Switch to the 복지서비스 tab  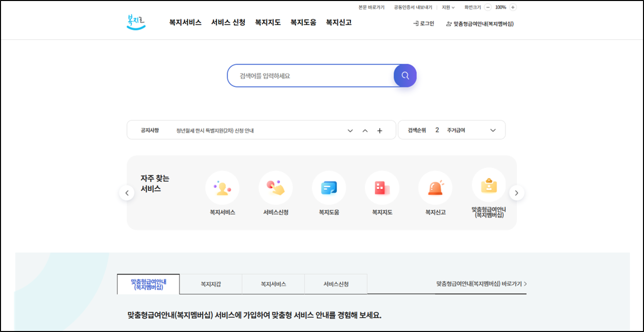[x=273, y=284]
